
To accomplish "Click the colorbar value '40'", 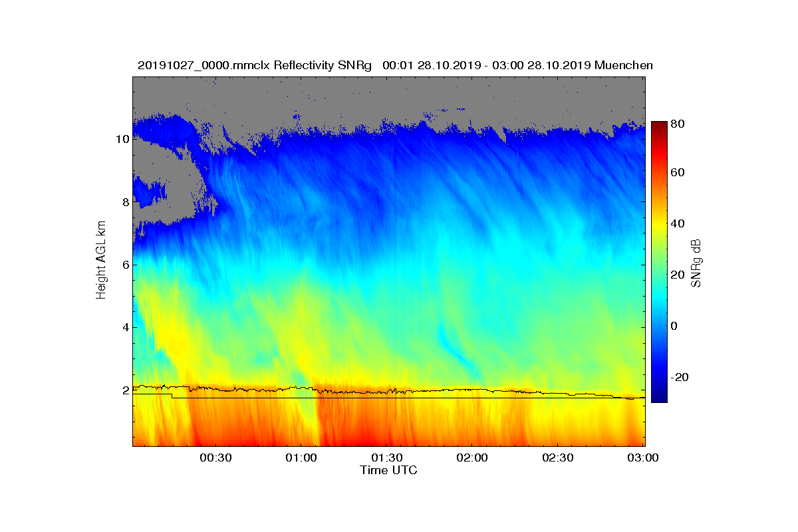I will (x=679, y=223).
